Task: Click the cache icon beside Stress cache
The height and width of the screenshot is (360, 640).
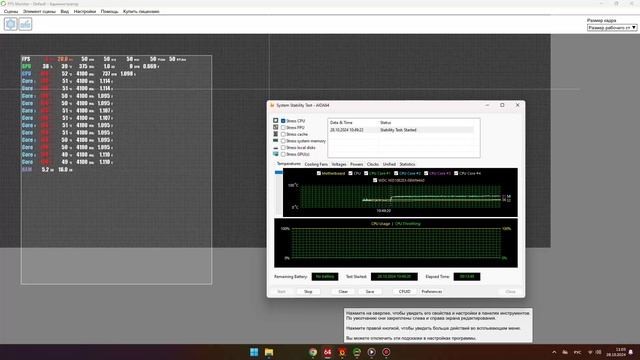Action: coord(276,134)
